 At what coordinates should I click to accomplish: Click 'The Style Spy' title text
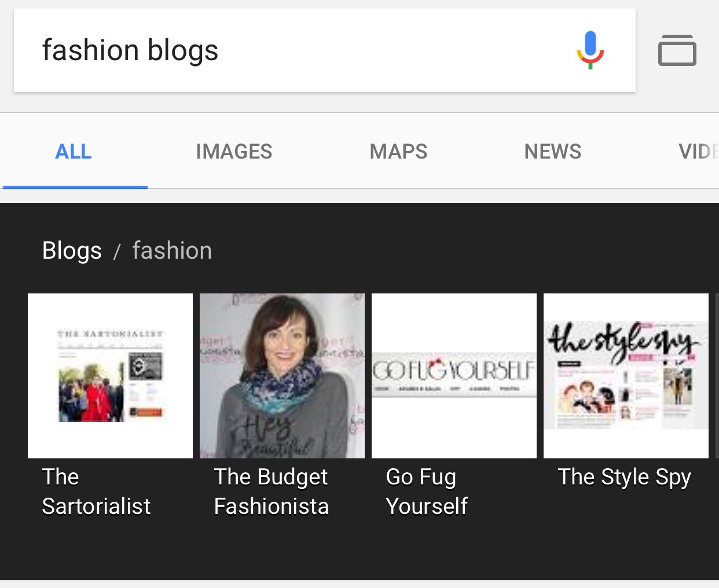(x=625, y=477)
